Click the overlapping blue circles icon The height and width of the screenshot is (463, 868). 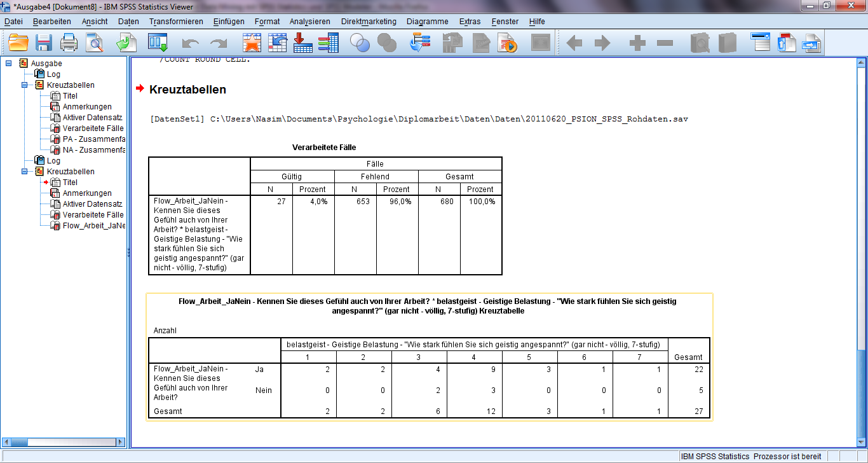coord(360,43)
